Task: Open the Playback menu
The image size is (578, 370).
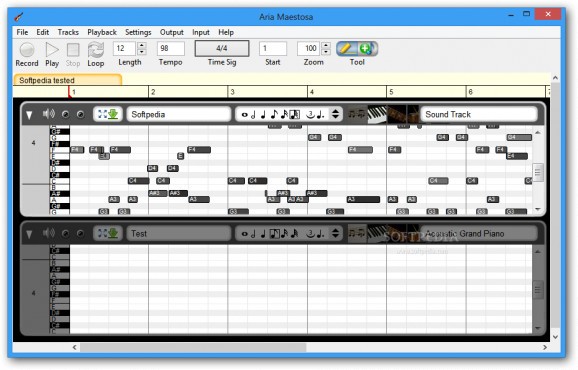Action: (x=102, y=32)
